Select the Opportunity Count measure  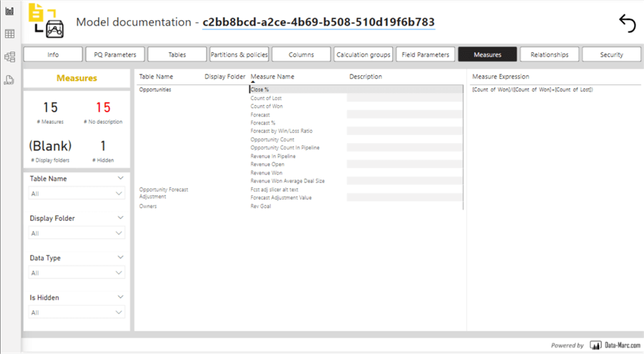(273, 139)
